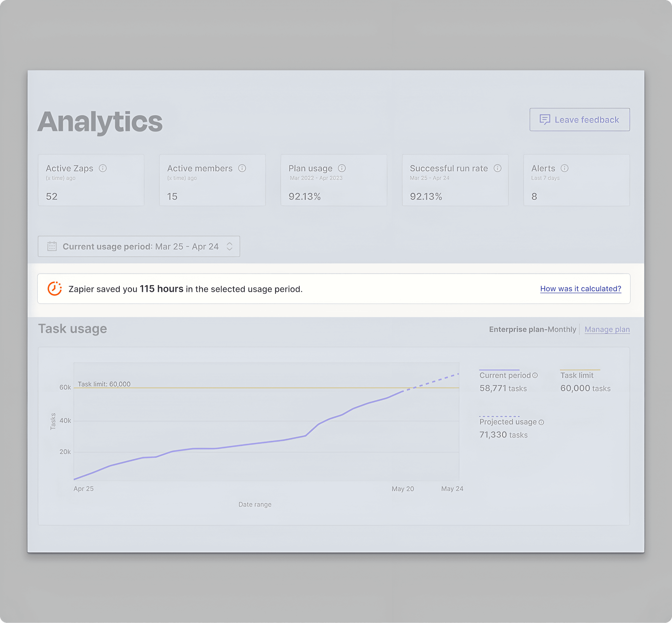Click the purple Current period legend line
672x623 pixels.
click(x=499, y=370)
